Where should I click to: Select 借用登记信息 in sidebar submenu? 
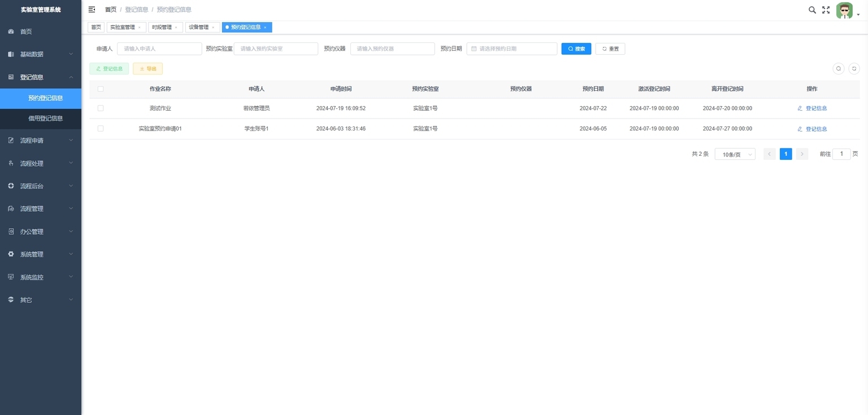point(41,119)
